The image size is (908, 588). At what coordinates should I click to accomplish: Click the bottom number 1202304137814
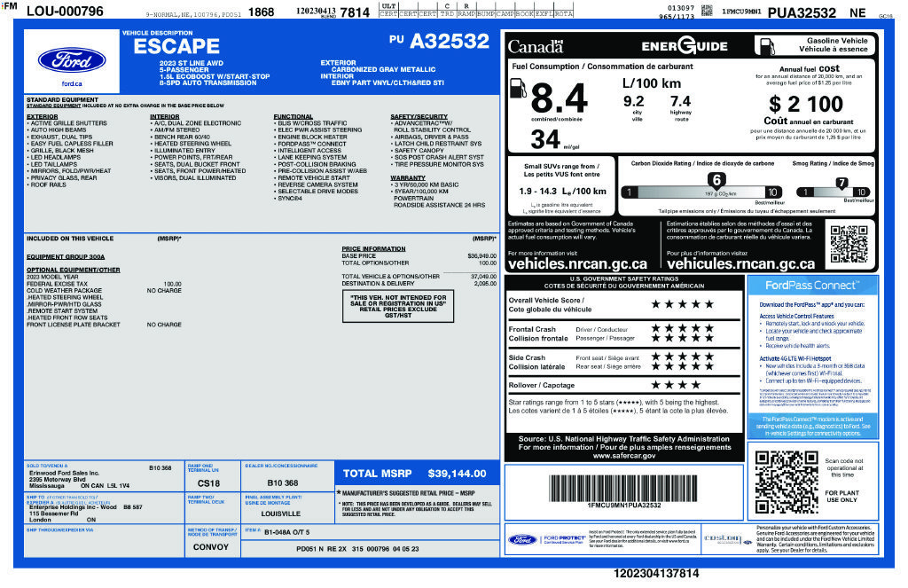pyautogui.click(x=656, y=574)
